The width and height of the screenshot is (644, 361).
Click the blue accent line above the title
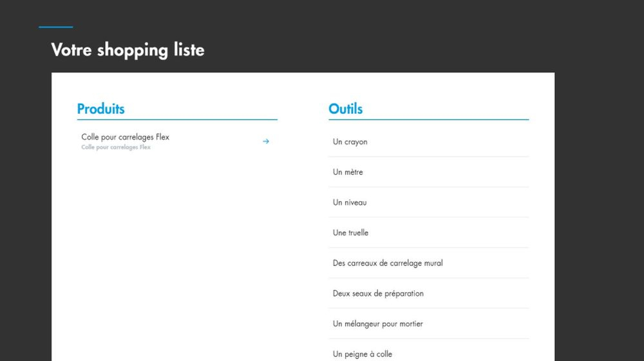56,27
